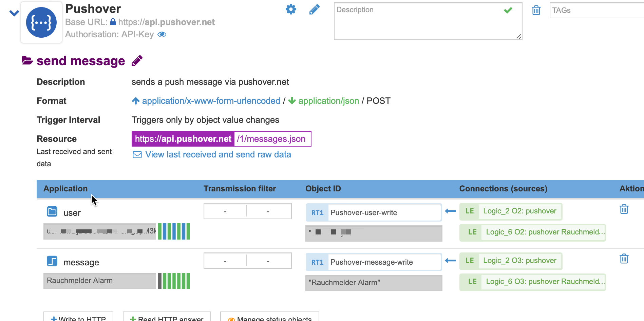Screen dimensions: 644x321
Task: Click blue arrow next to Pushover-message-write
Action: coord(450,261)
